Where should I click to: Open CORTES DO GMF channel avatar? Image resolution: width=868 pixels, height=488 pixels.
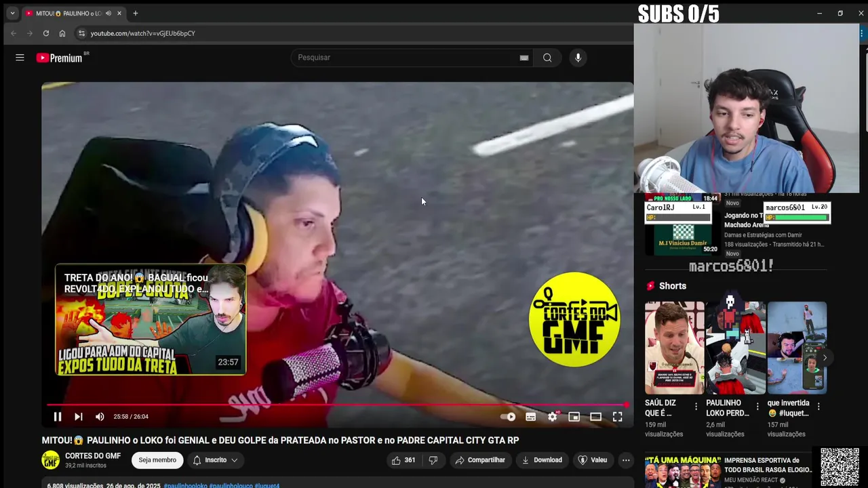[x=51, y=460]
